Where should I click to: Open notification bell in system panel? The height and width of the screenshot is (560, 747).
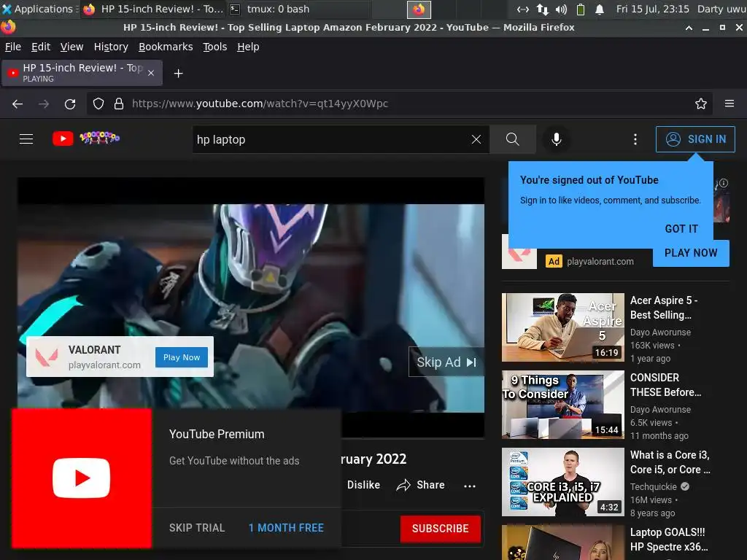[600, 9]
